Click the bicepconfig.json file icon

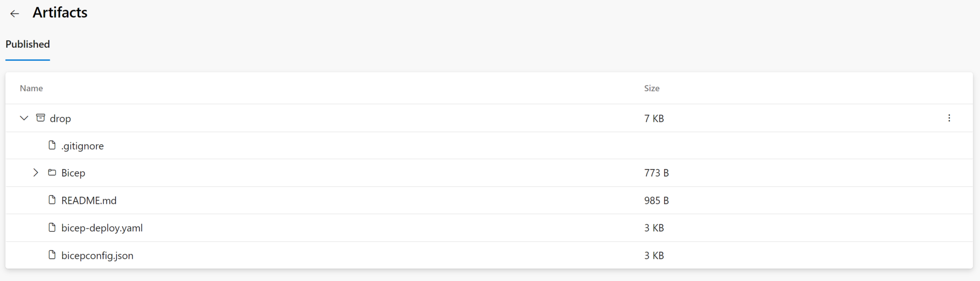(52, 255)
